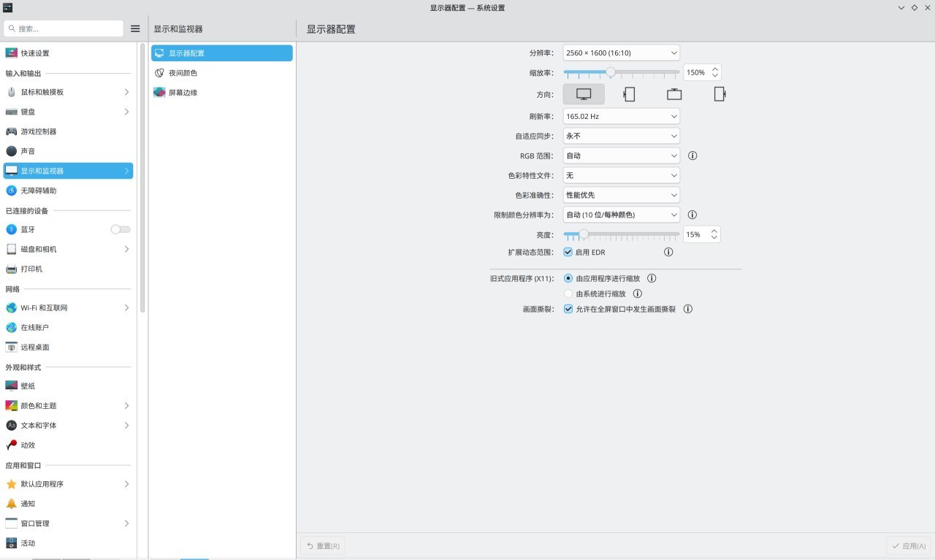Viewport: 935px width, 560px height.
Task: Open the hamburger menu beside search
Action: pyautogui.click(x=135, y=28)
